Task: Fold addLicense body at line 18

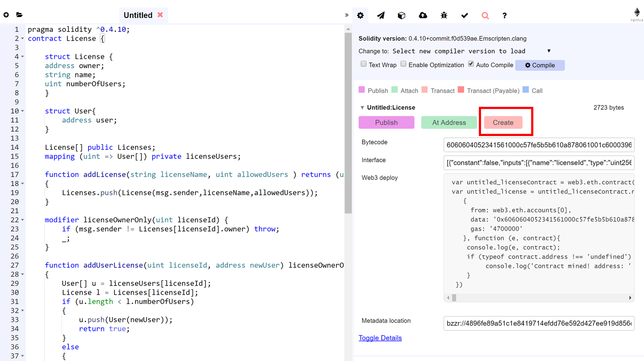Action: [23, 184]
